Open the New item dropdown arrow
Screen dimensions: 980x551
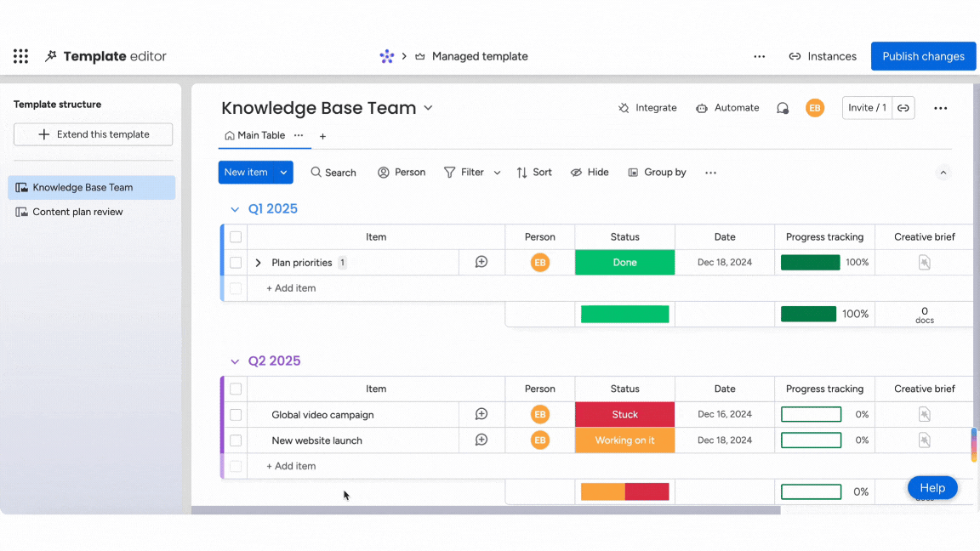point(283,173)
